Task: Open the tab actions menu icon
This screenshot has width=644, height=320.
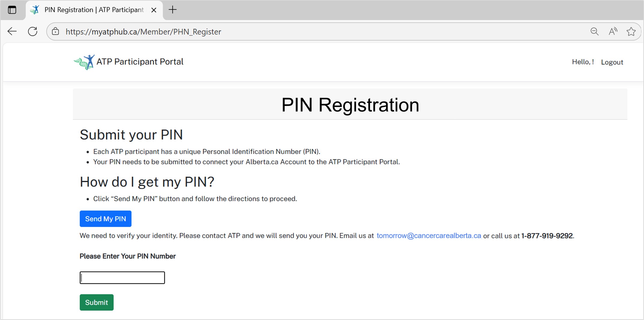Action: [x=12, y=10]
